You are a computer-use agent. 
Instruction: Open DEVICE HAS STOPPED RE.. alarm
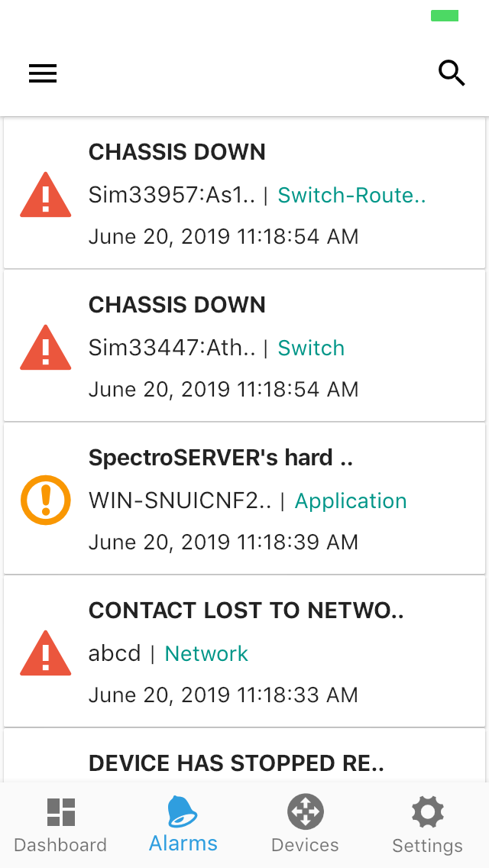(x=236, y=763)
